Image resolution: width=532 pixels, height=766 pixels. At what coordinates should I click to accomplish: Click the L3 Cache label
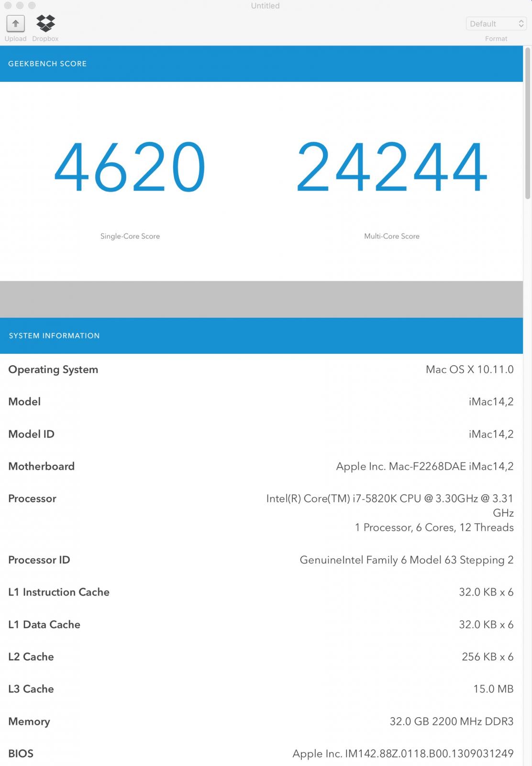pos(31,689)
